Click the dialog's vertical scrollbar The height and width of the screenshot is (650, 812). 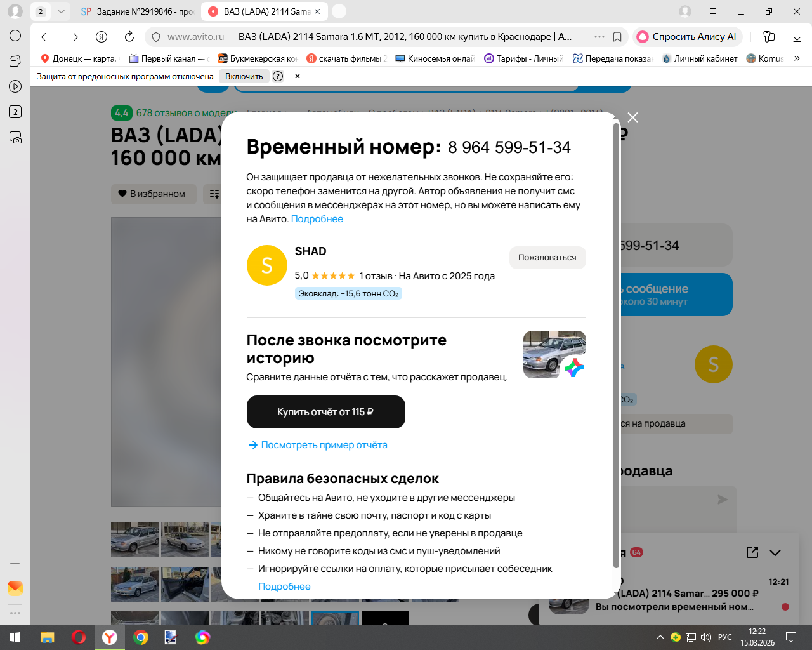coord(616,345)
